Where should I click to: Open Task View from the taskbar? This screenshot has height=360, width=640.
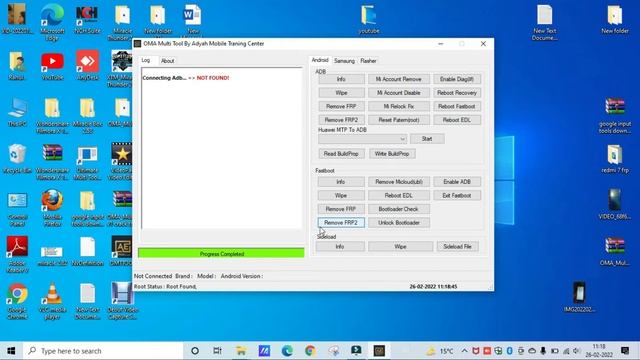[218, 351]
